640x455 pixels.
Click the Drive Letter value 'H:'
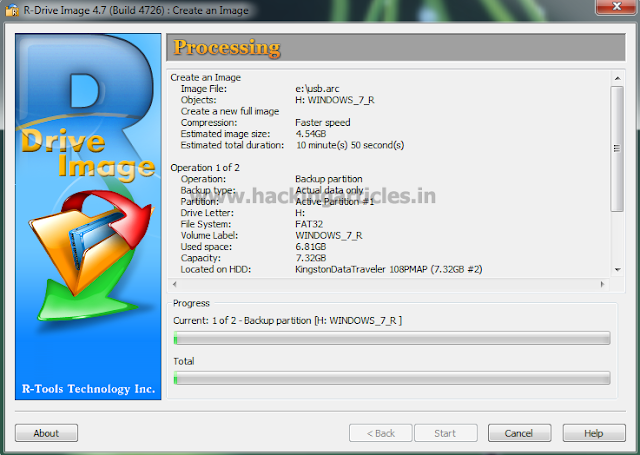tap(300, 213)
